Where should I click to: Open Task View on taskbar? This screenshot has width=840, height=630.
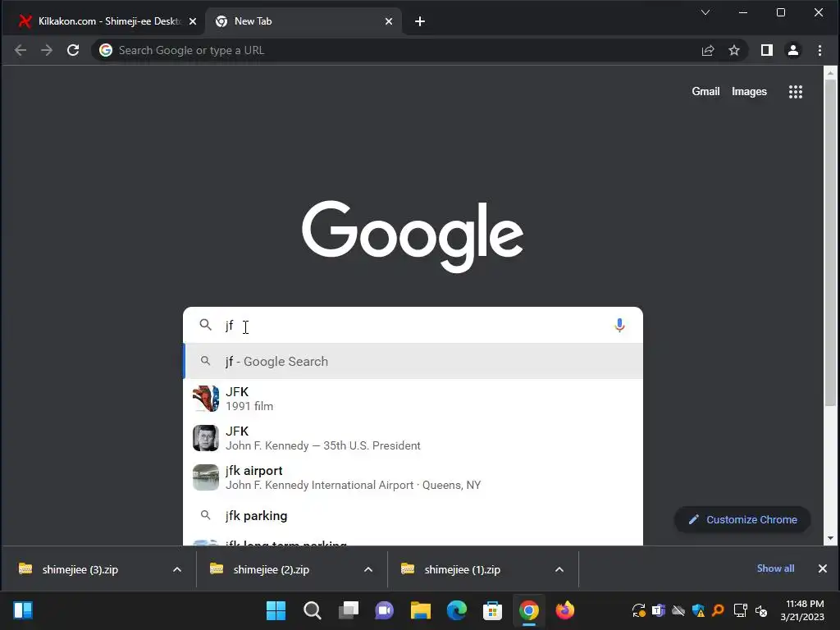click(348, 610)
